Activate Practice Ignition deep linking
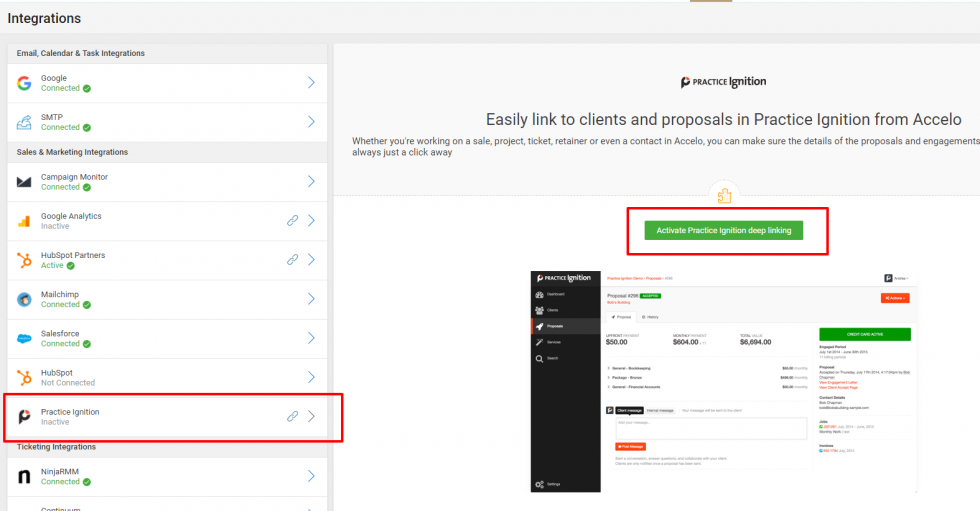980x511 pixels. (724, 231)
